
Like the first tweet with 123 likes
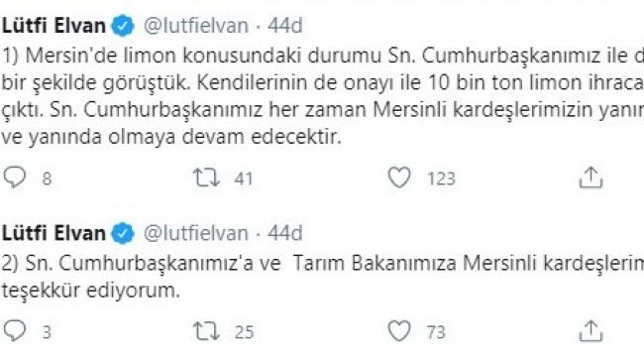[399, 178]
